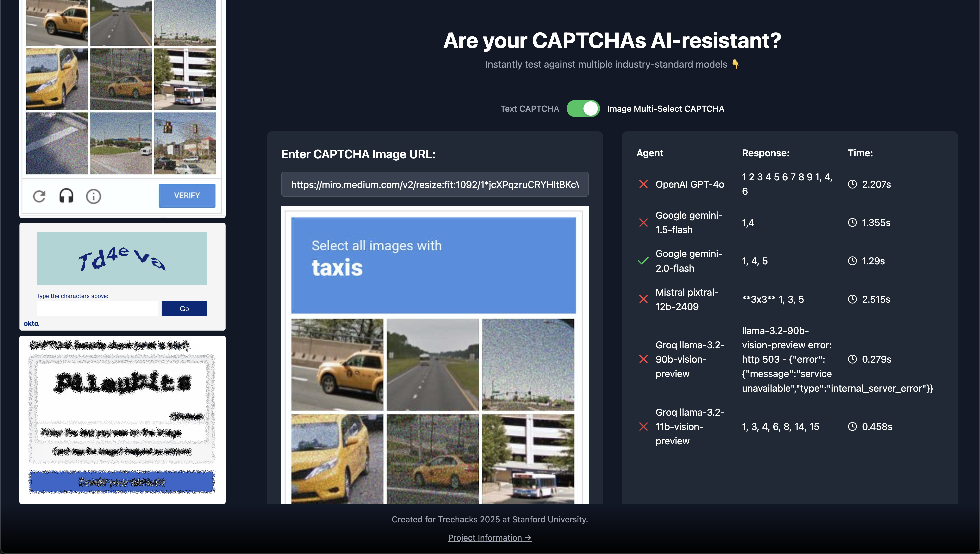Select the distorted Td4eVa CAPTCHA sample

pos(122,258)
